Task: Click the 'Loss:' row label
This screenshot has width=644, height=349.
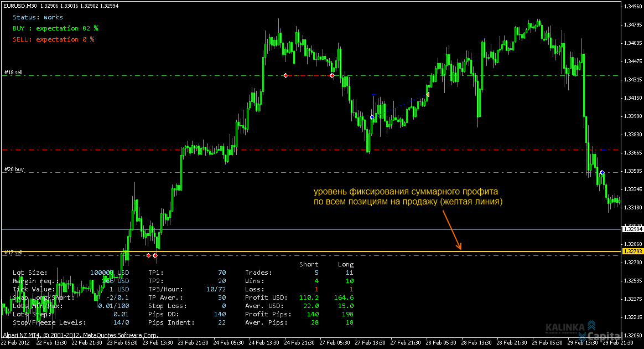Action: point(255,289)
